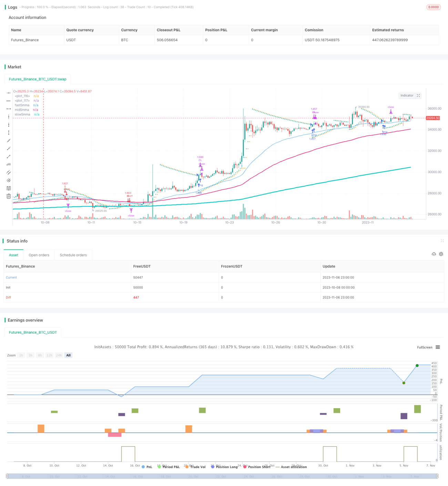Toggle Position Short series visibility
Screen dimensions: 448x486
point(257,467)
